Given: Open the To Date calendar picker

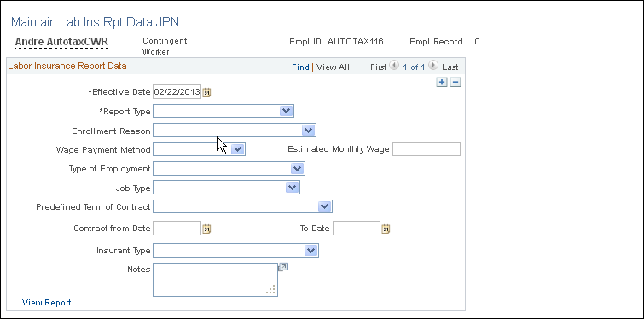Looking at the screenshot, I should click(x=386, y=229).
